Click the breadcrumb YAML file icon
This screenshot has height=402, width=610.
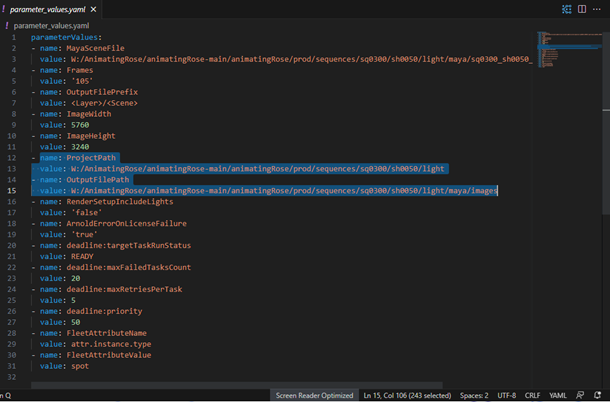pos(7,24)
